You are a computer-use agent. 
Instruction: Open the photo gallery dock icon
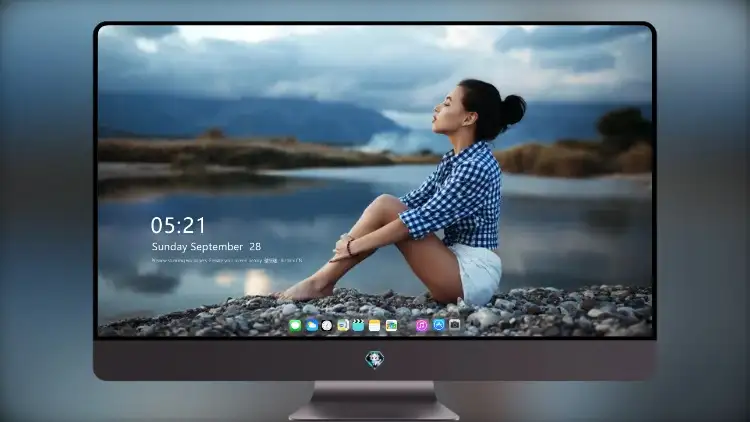pos(391,326)
